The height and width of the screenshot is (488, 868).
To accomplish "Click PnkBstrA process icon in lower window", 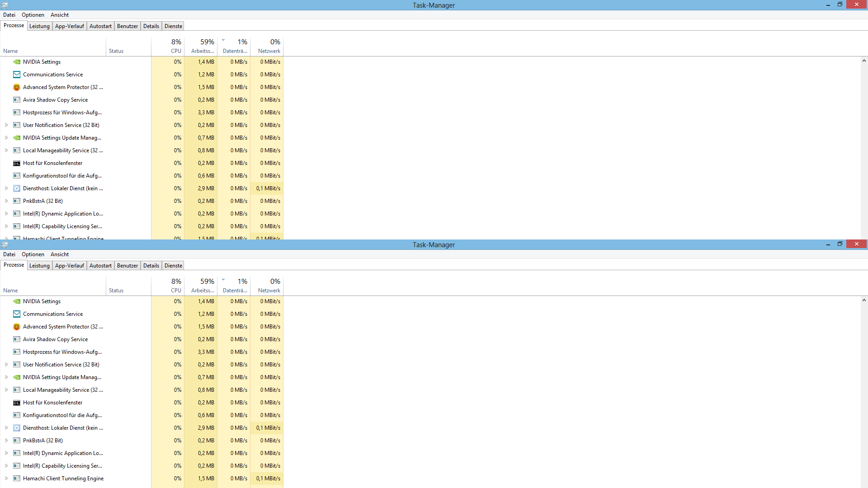I will point(17,441).
